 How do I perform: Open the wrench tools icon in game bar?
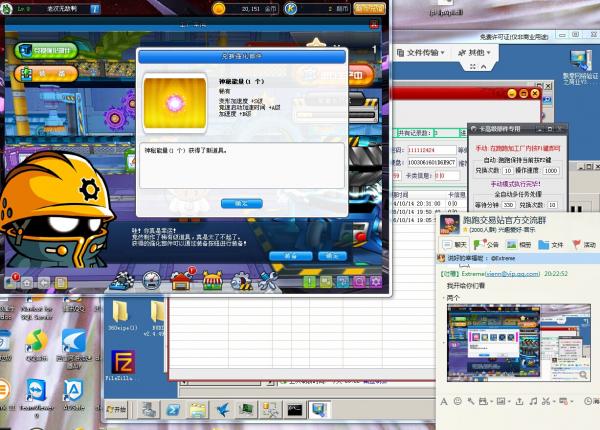click(269, 282)
